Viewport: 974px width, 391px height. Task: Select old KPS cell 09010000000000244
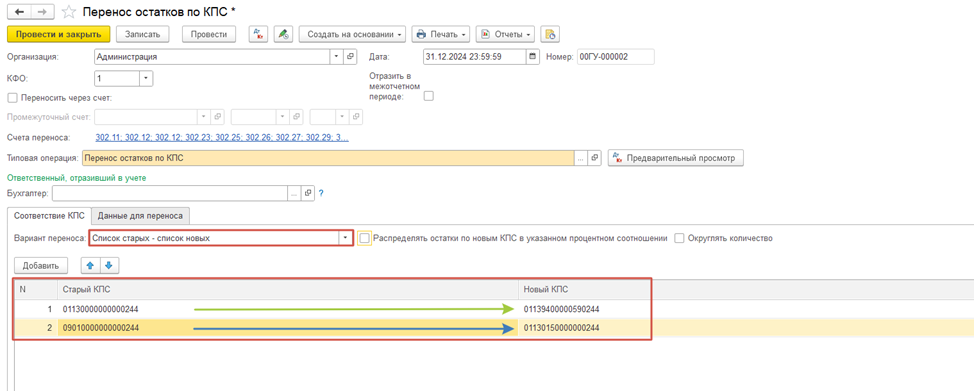pyautogui.click(x=288, y=328)
